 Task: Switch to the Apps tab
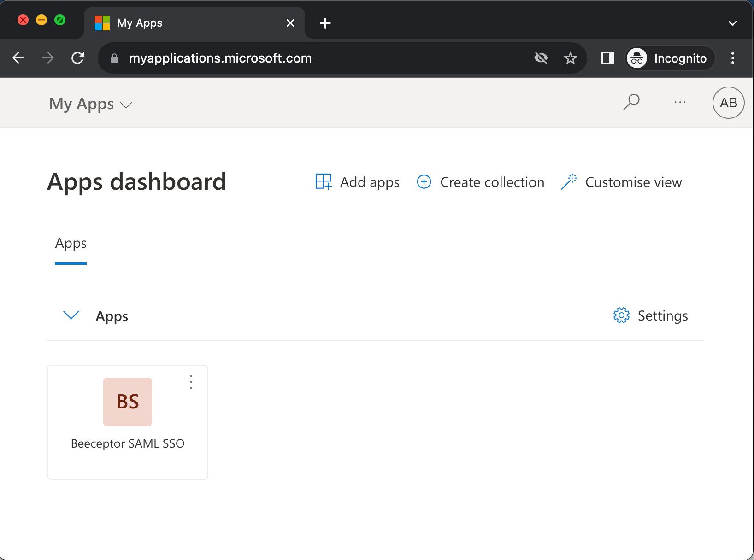tap(71, 243)
